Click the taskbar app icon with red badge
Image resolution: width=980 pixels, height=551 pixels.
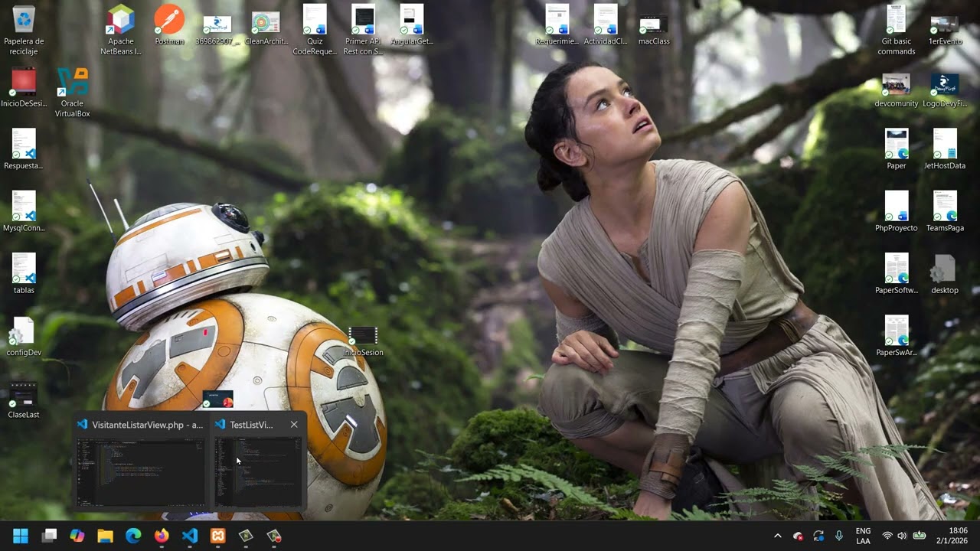(274, 536)
